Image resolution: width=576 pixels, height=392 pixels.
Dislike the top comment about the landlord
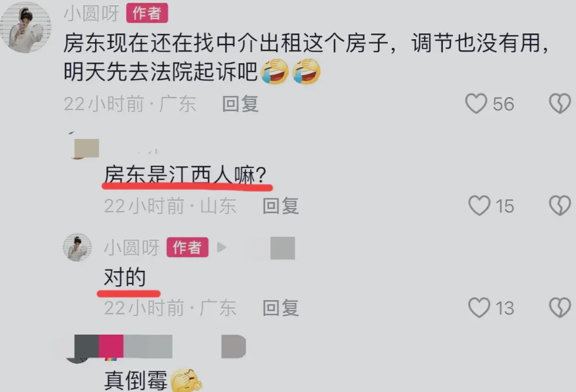pyautogui.click(x=560, y=104)
